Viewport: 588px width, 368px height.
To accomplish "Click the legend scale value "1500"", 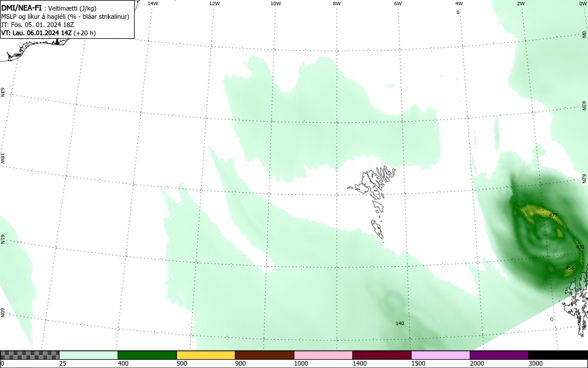I will 419,363.
